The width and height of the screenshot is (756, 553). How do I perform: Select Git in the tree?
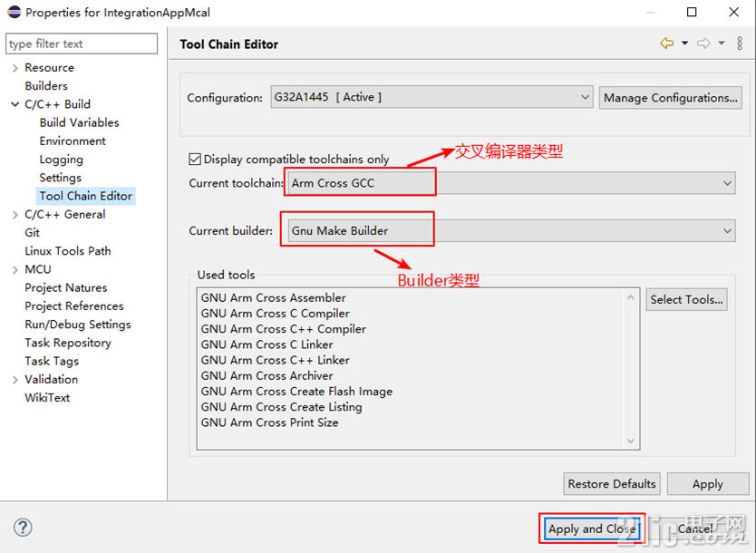click(33, 232)
